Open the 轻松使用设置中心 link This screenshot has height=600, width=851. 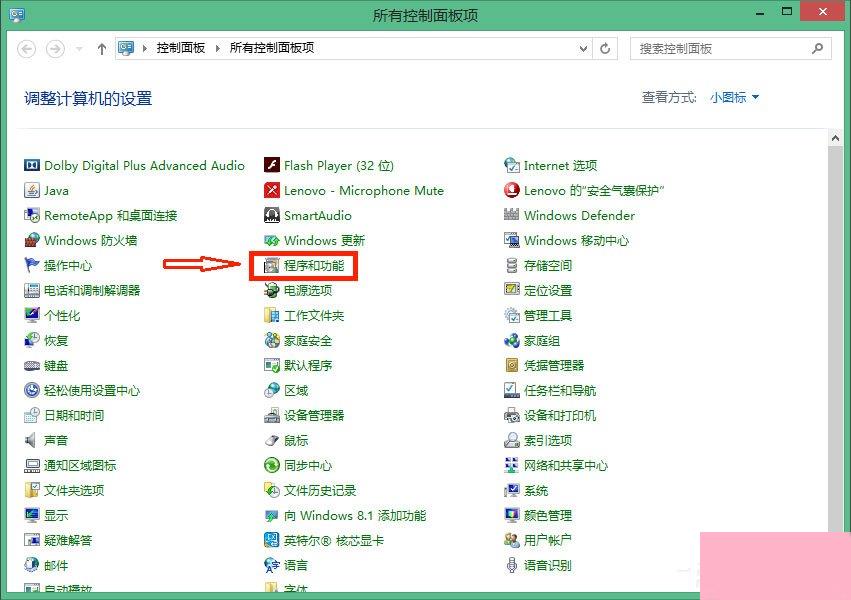point(92,391)
